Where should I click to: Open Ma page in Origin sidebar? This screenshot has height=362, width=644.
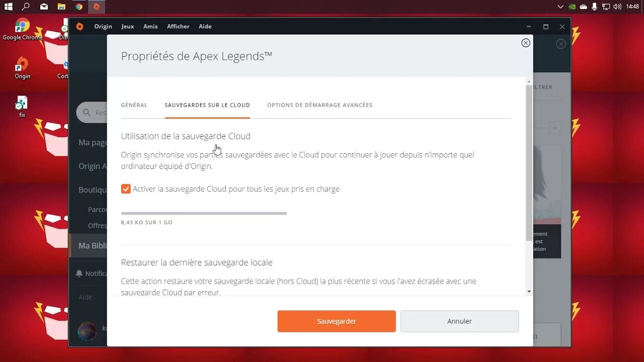93,143
